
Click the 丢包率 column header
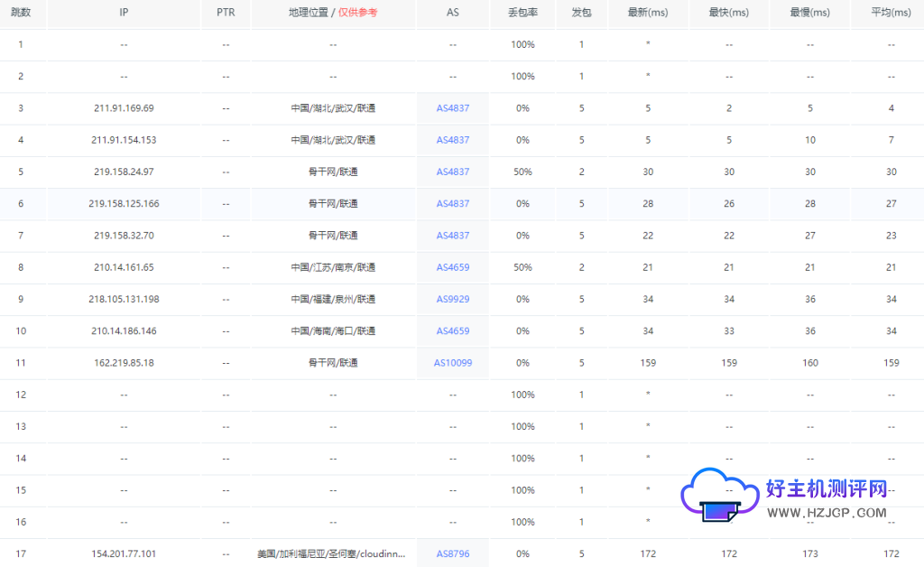[x=522, y=13]
